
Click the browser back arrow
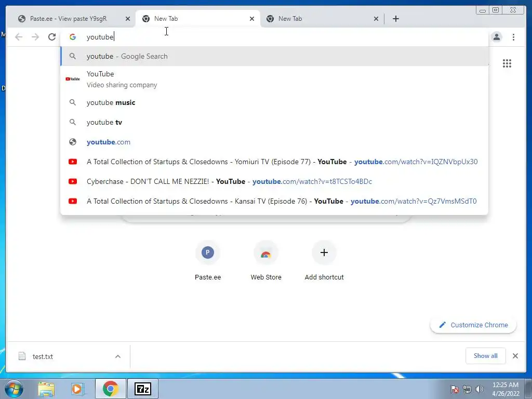pos(19,37)
